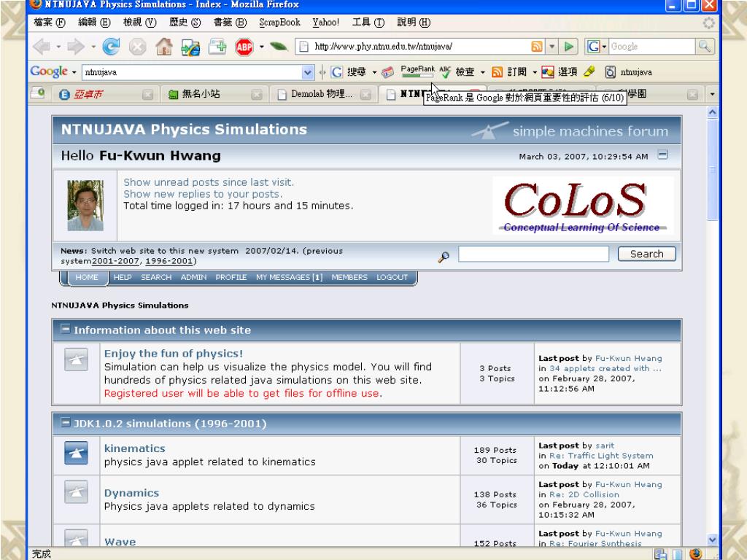The image size is (747, 560).
Task: Open the ScrapBook menu
Action: pos(279,23)
